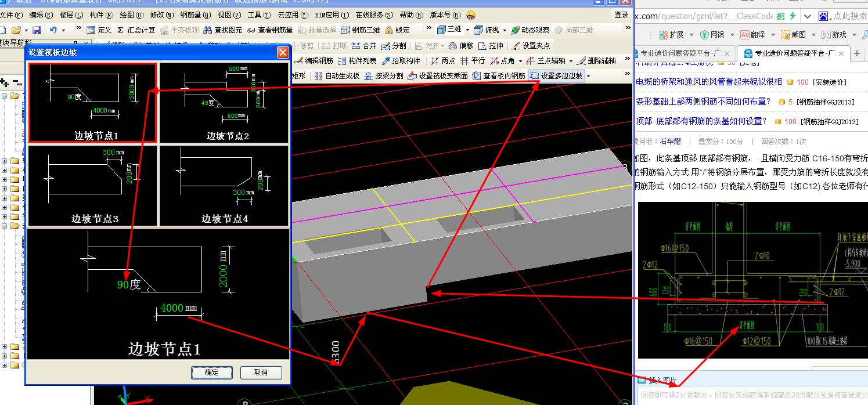
Task: Open the BIM应用(I) menu
Action: (x=331, y=15)
